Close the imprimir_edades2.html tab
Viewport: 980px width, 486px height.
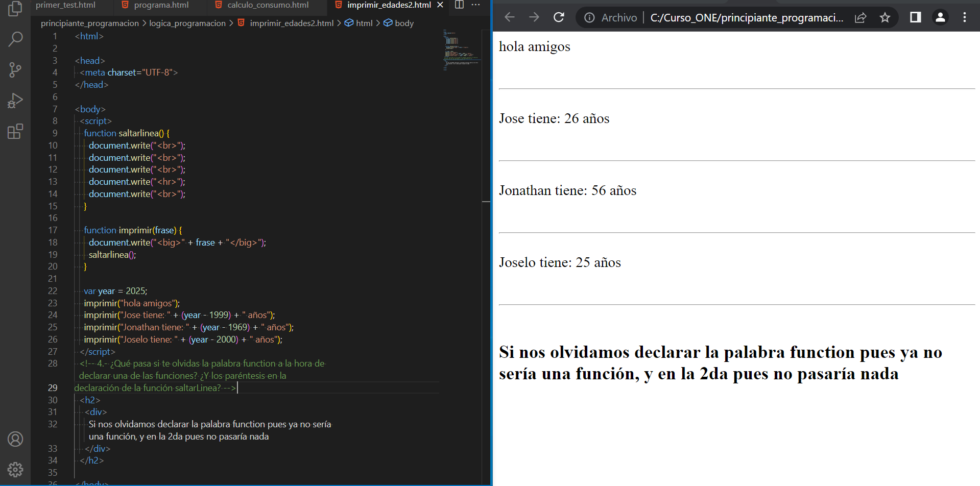[x=440, y=5]
